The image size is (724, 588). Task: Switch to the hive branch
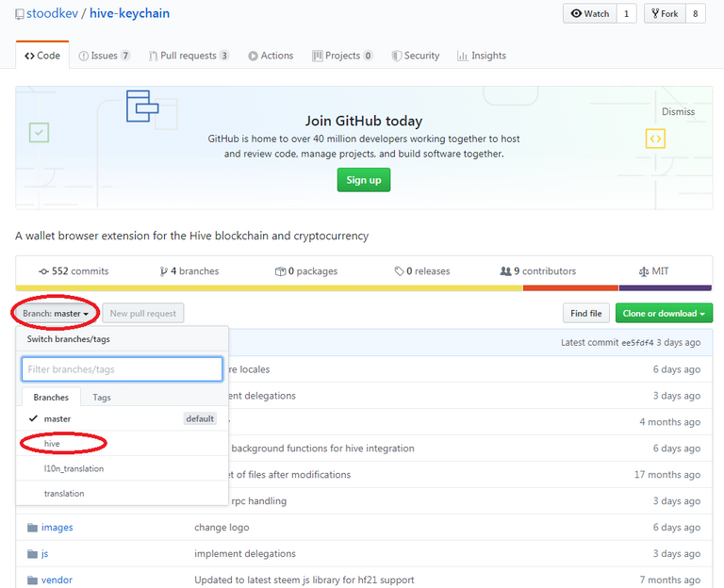point(122,444)
